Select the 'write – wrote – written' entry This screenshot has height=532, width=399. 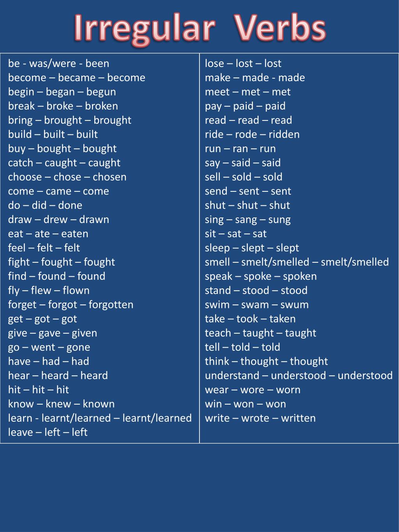260,418
